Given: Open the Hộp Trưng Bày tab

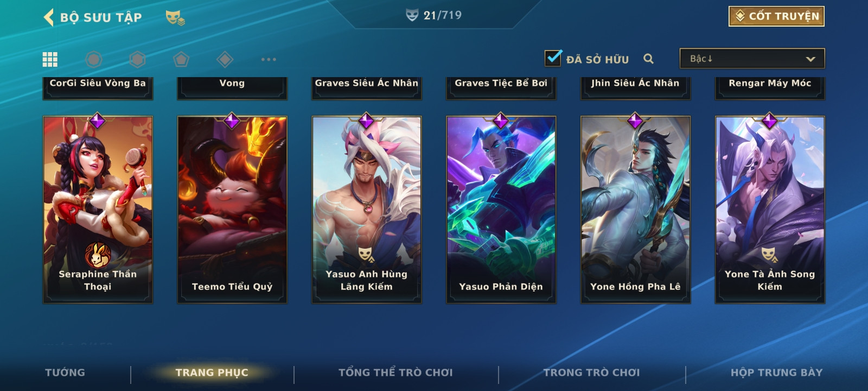Looking at the screenshot, I should point(776,373).
